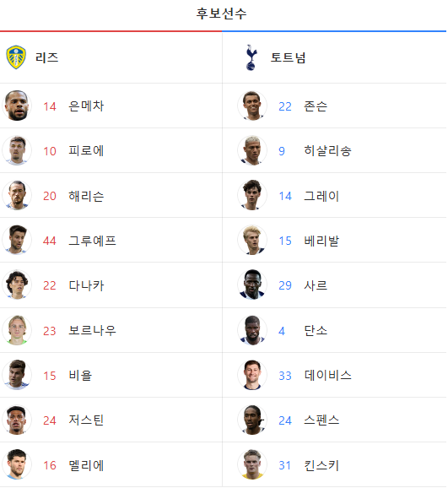Open the 존슨 player link
The width and height of the screenshot is (448, 488).
coord(316,106)
